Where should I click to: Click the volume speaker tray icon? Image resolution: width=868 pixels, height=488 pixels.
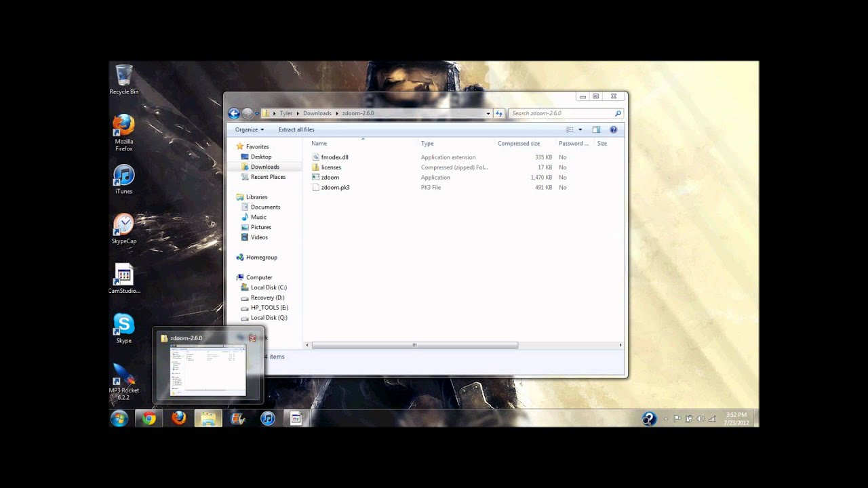pyautogui.click(x=701, y=419)
